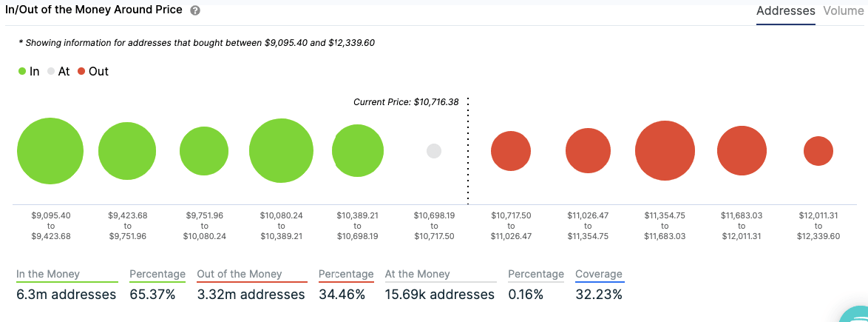868x322 pixels.
Task: Click red bubble for $10,717.50 to $11,026.47
Action: 511,151
